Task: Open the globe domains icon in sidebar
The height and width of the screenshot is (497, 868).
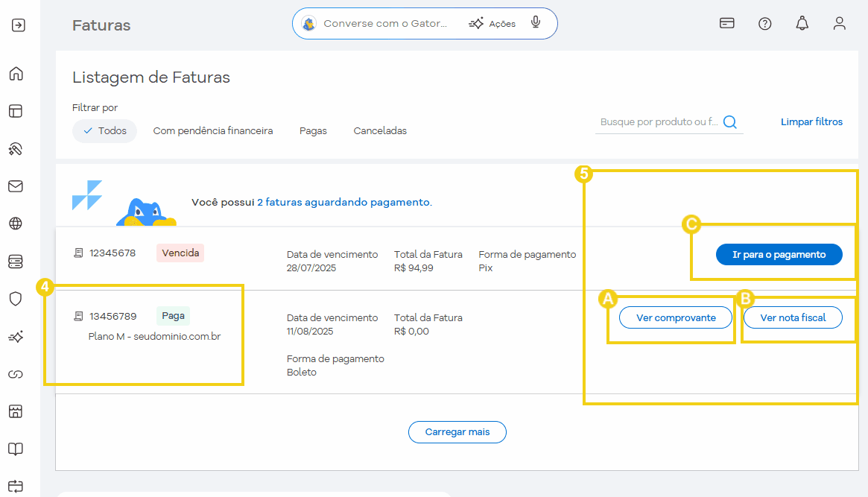Action: coord(16,224)
